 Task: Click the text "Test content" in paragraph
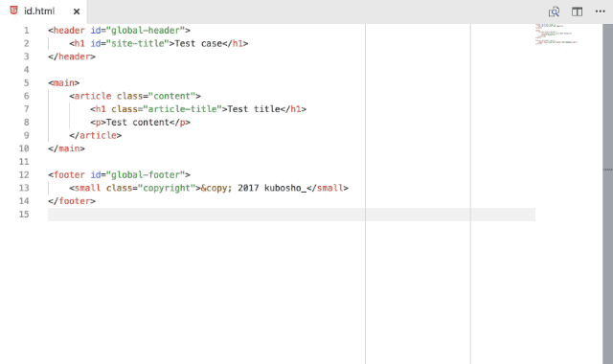click(138, 123)
